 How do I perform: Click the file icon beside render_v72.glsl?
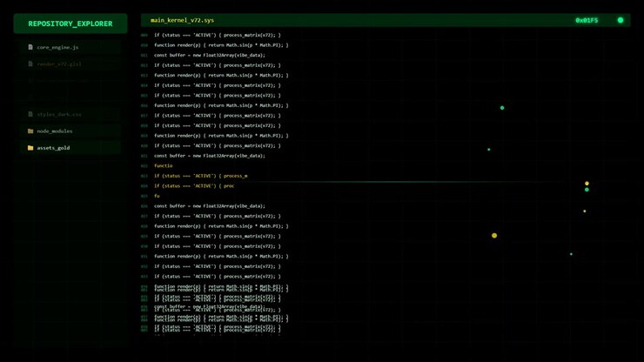pos(30,64)
